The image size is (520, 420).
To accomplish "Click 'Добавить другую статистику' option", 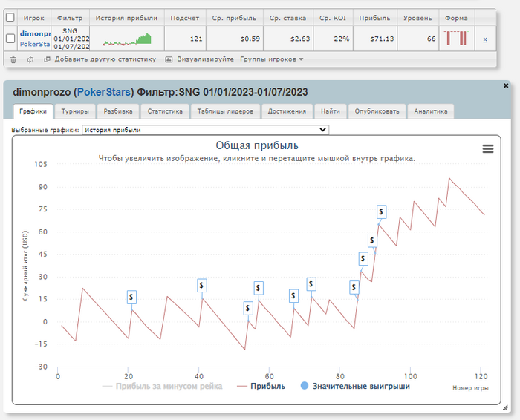I will [x=105, y=59].
